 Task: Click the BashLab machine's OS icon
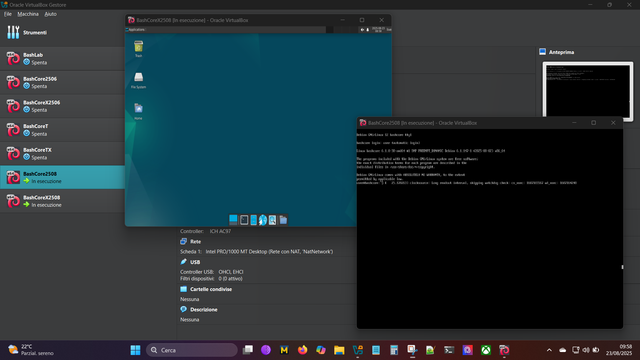pos(13,58)
